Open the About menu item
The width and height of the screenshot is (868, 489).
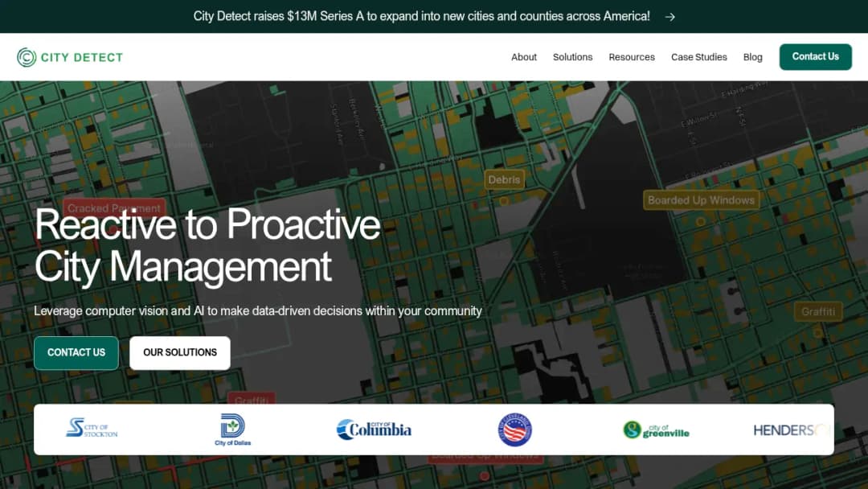tap(524, 57)
